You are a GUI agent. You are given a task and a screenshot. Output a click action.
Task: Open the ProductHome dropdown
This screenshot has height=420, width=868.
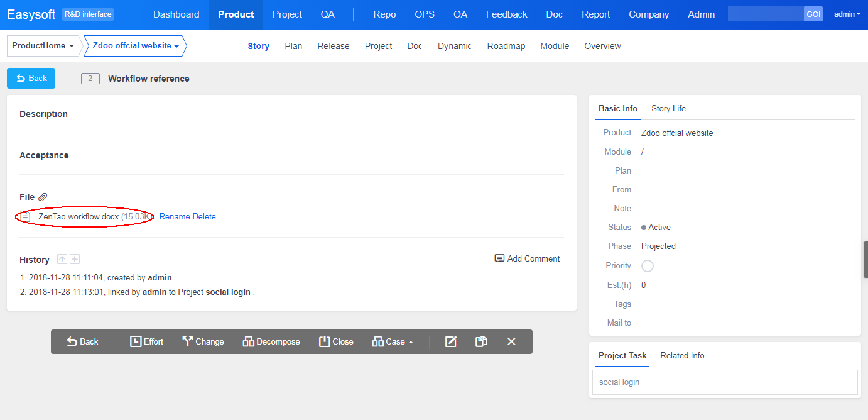[43, 46]
